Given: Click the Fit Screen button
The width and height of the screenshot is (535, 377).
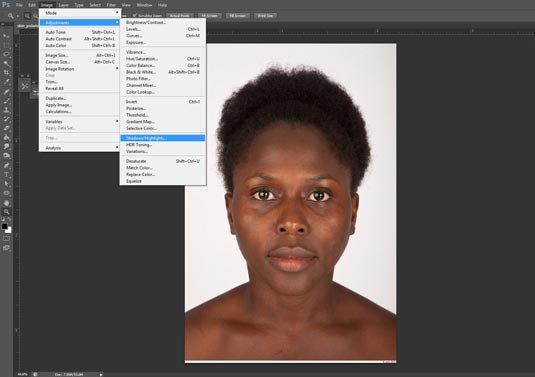Looking at the screenshot, I should click(209, 16).
